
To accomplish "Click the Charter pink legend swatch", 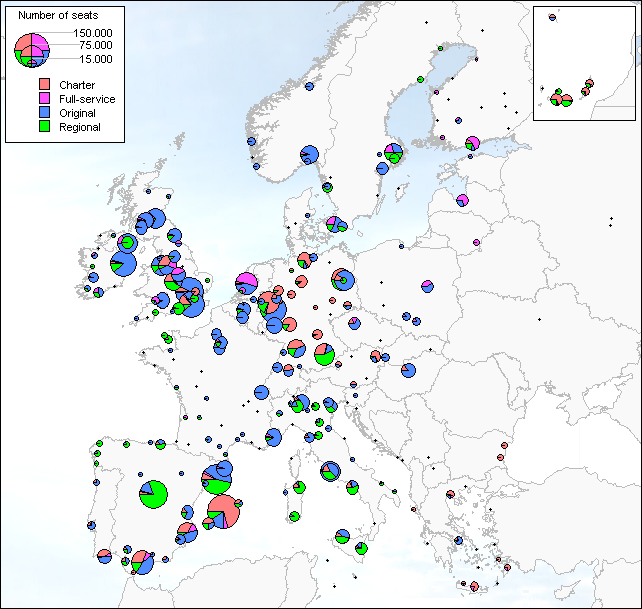I will (45, 85).
